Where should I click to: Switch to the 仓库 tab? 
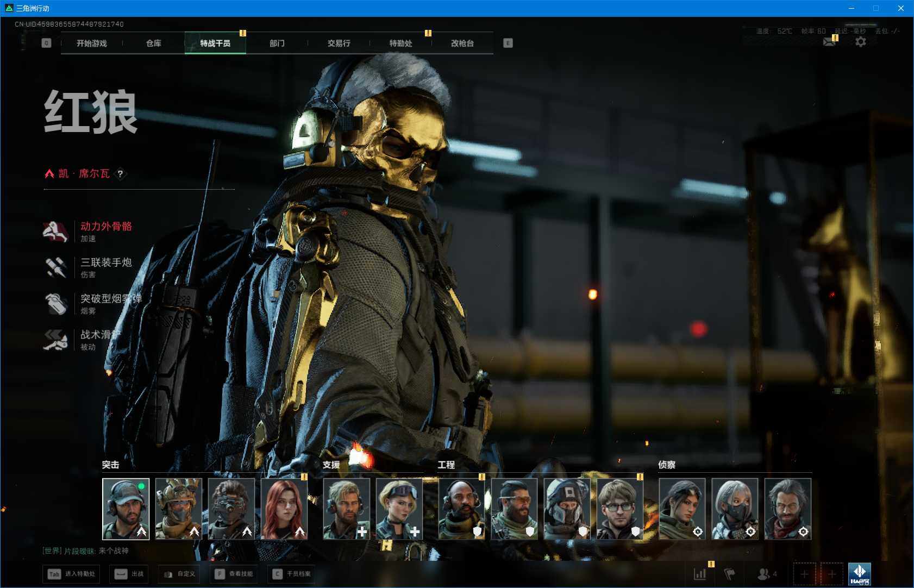(154, 43)
